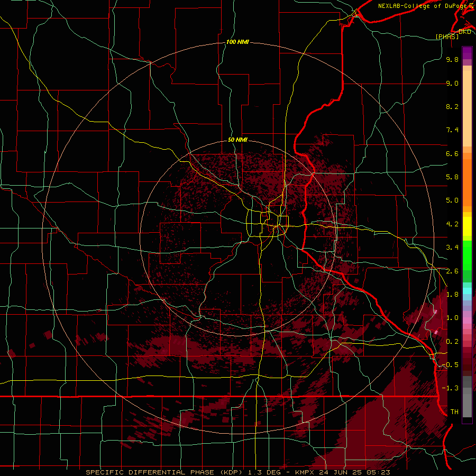Image resolution: width=476 pixels, height=476 pixels.
Task: Click the KMPX 24 JUN 25 05:23 timestamp
Action: (342, 472)
